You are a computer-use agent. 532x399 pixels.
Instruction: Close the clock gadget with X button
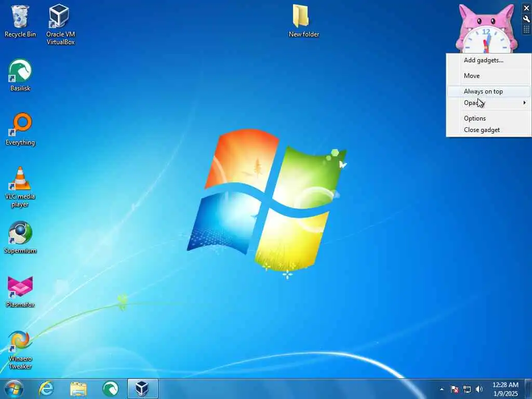(526, 8)
